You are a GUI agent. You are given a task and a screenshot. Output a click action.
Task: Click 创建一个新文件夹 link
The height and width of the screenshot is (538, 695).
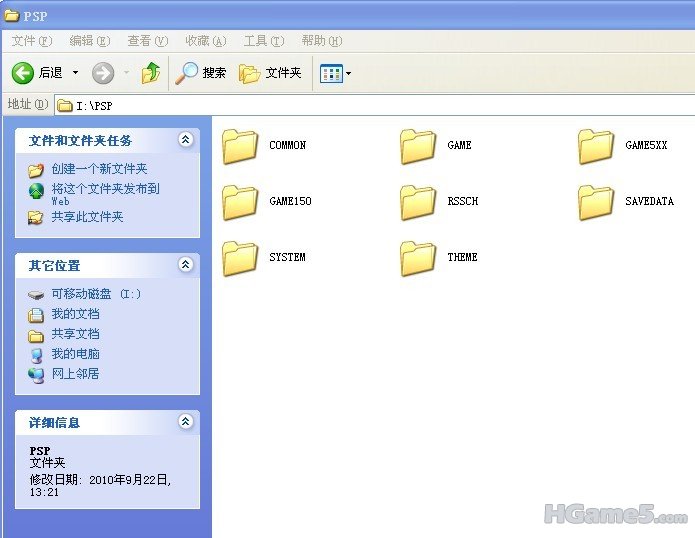coord(99,169)
